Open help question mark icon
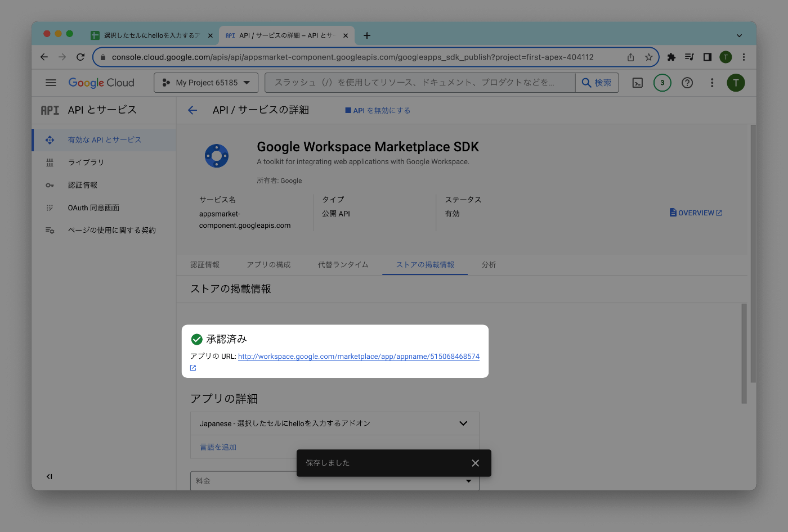Screen dimensions: 788x532 (x=687, y=83)
